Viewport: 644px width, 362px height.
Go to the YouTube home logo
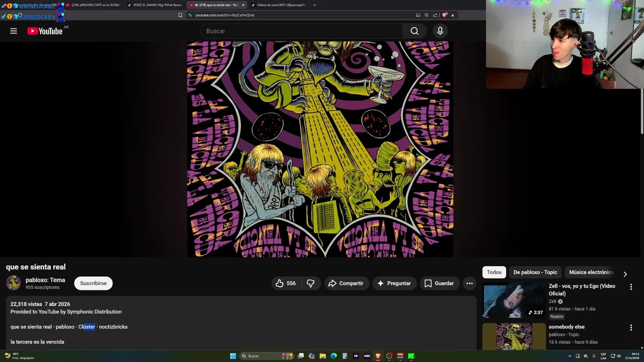tap(45, 31)
